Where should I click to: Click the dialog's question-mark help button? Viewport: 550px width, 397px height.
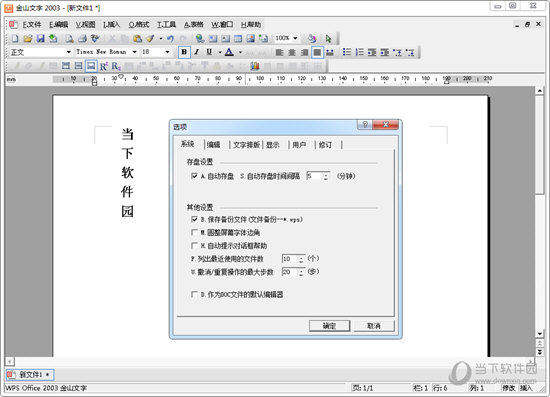coord(365,125)
